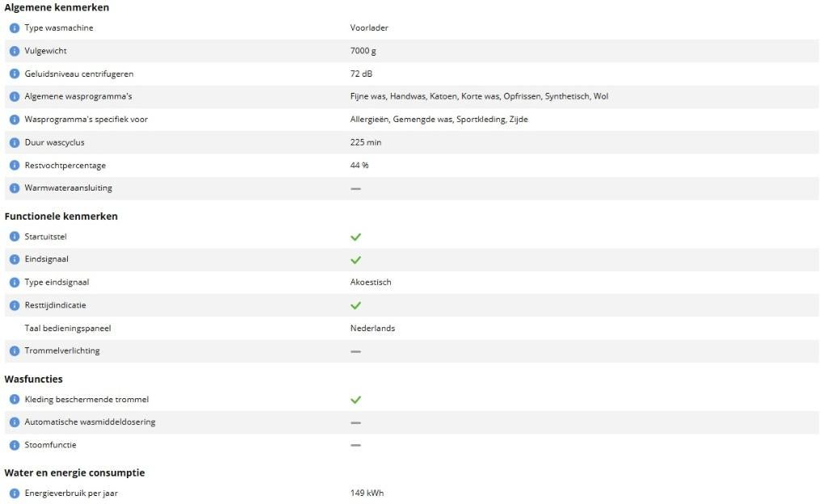Screen dimensions: 827x504
Task: Open Restvochtpercentage info icon
Action: (15, 166)
